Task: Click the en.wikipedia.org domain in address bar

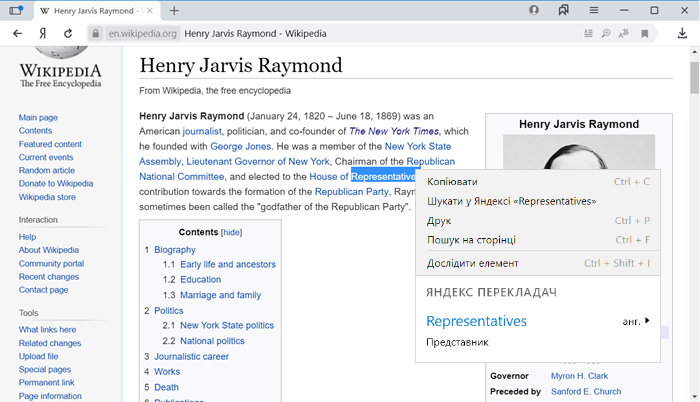Action: point(143,34)
